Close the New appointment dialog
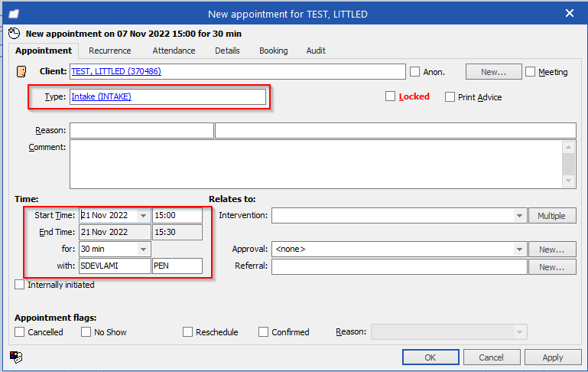Viewport: 588px width, 372px height. (x=569, y=12)
